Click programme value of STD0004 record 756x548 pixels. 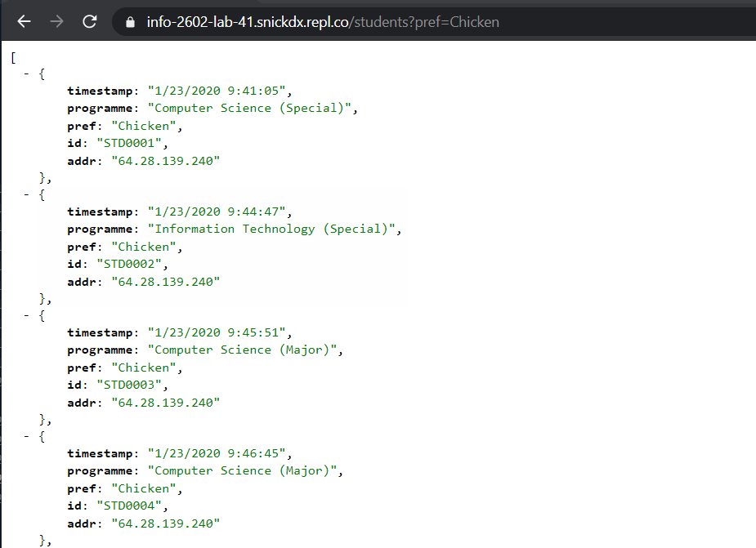(242, 471)
